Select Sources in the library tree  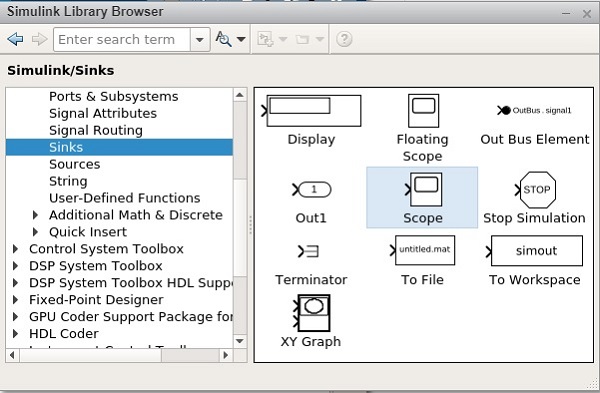click(x=75, y=164)
